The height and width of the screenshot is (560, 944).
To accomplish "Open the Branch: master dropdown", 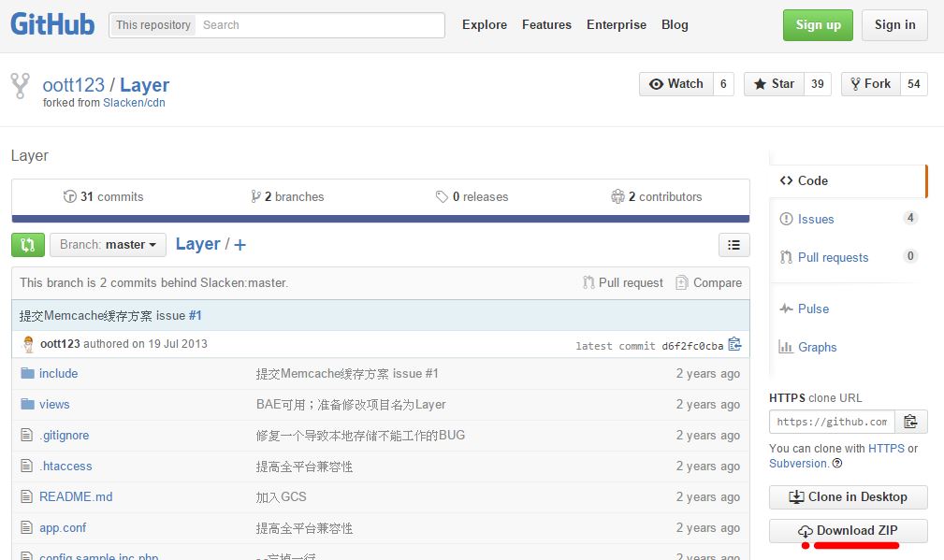I will tap(108, 245).
